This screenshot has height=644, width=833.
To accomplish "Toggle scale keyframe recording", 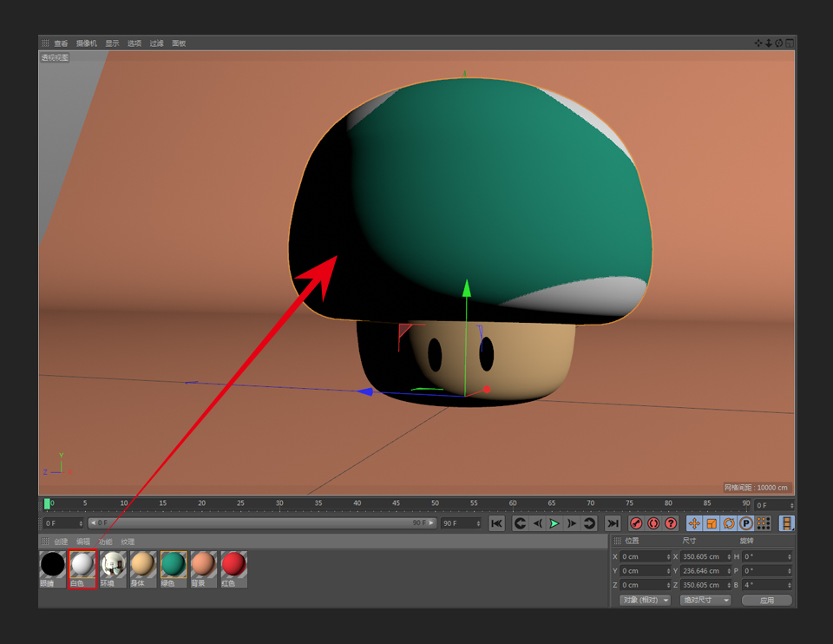I will click(712, 523).
